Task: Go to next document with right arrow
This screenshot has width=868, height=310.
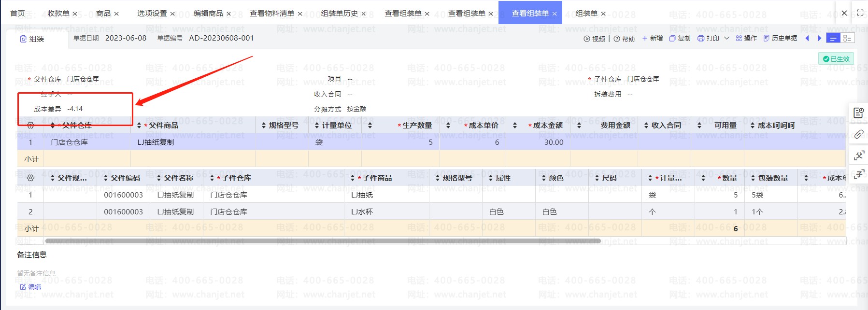Action: 819,39
